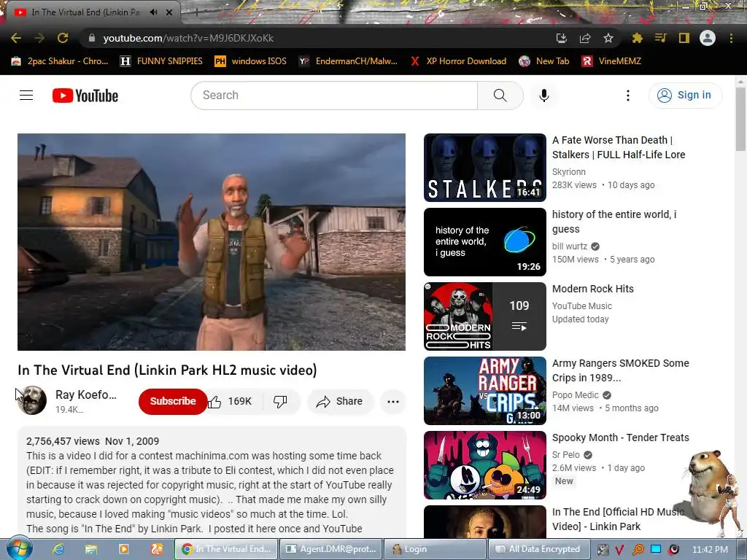747x560 pixels.
Task: Toggle the Chrome side panel icon
Action: (x=684, y=38)
